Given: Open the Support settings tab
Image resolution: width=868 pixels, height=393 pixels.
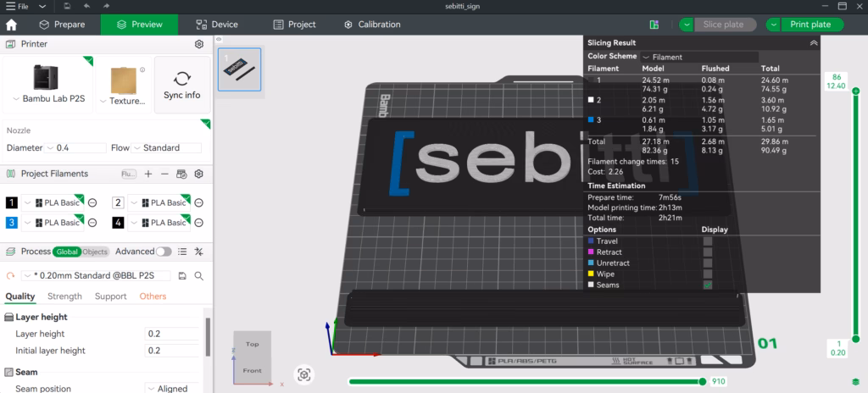Looking at the screenshot, I should pyautogui.click(x=111, y=296).
